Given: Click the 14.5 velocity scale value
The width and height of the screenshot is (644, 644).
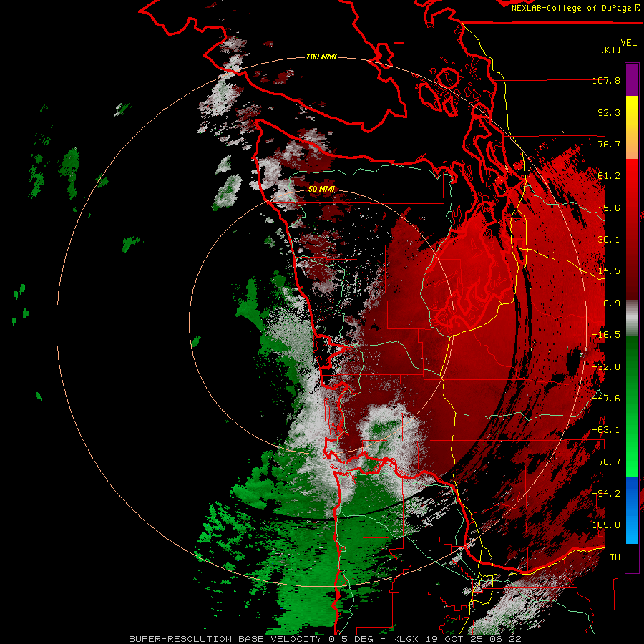Looking at the screenshot, I should pyautogui.click(x=609, y=271).
